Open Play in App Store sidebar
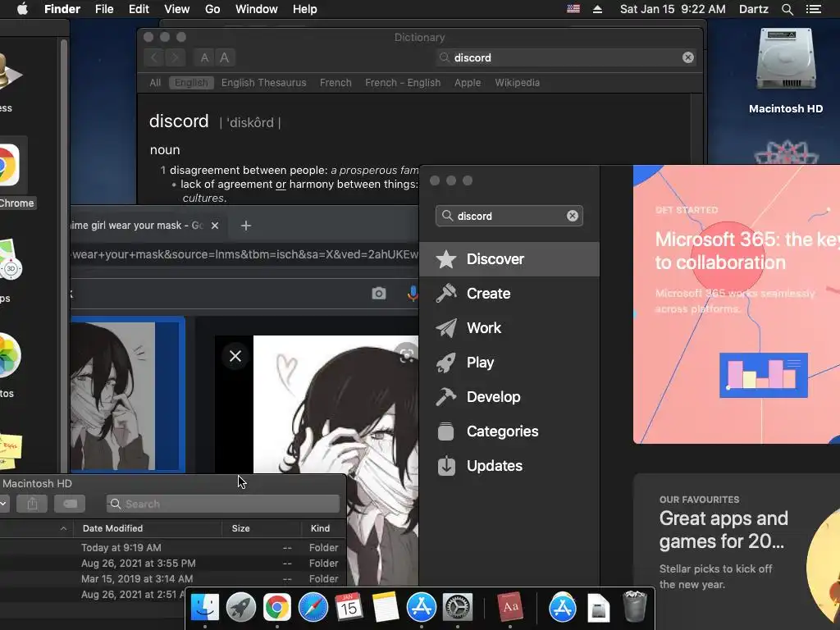This screenshot has width=840, height=630. (509, 363)
